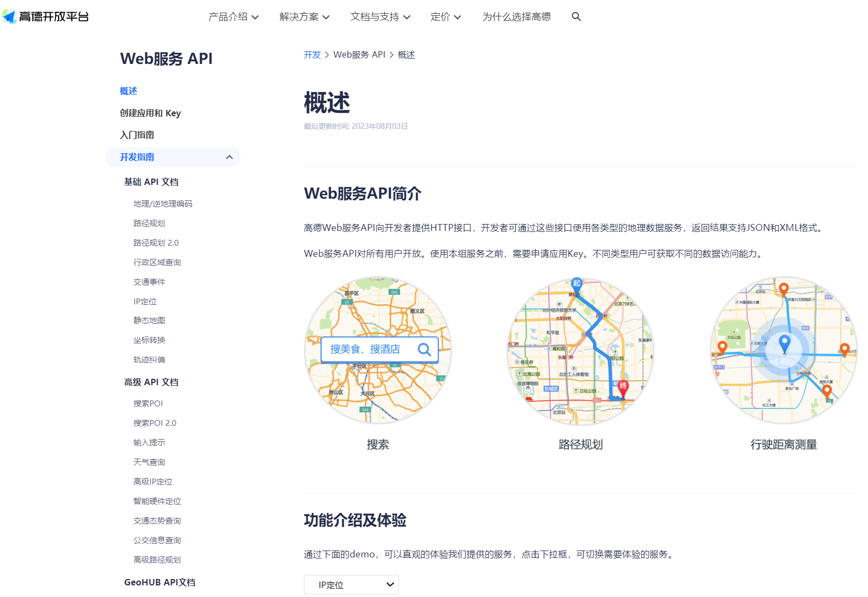The height and width of the screenshot is (597, 868).
Task: Collapse 开发指南 section chevron
Action: pos(229,157)
